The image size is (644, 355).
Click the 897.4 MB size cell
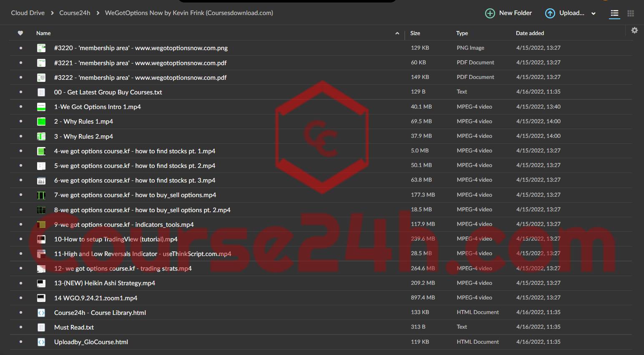423,297
